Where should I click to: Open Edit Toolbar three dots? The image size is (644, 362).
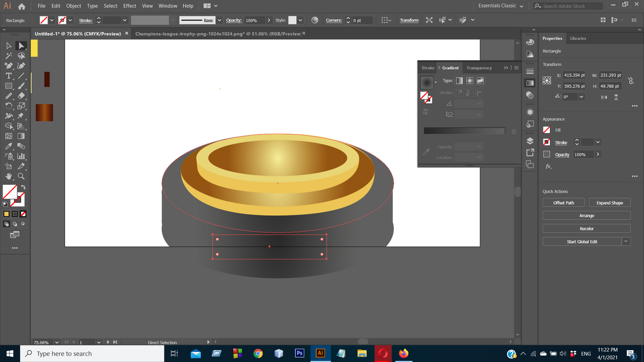click(x=15, y=248)
